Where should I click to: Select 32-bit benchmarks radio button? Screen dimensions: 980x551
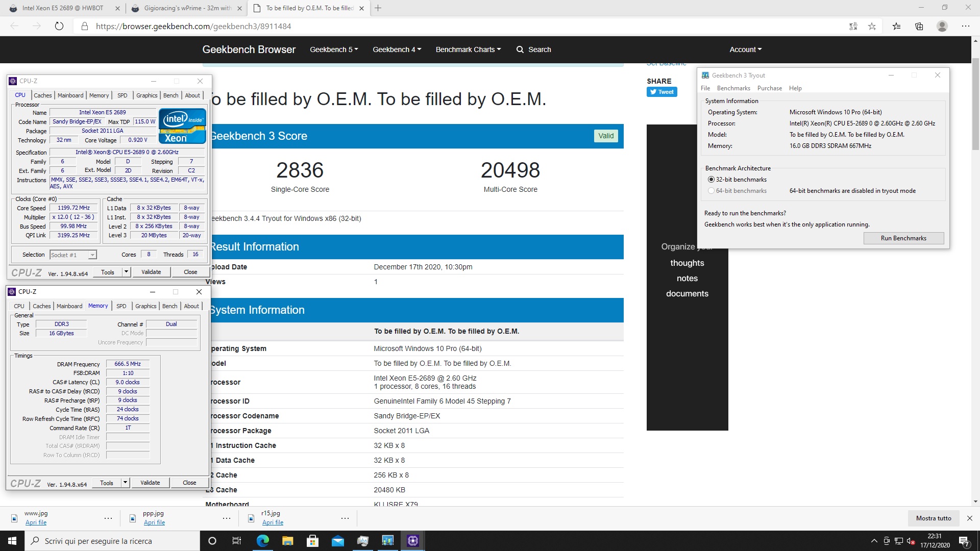point(711,180)
